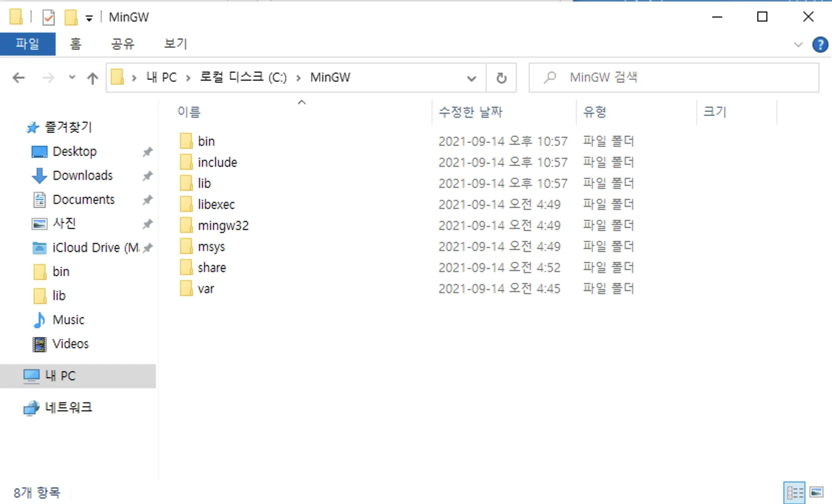Open Music in the navigation pane
The width and height of the screenshot is (832, 504).
point(69,320)
